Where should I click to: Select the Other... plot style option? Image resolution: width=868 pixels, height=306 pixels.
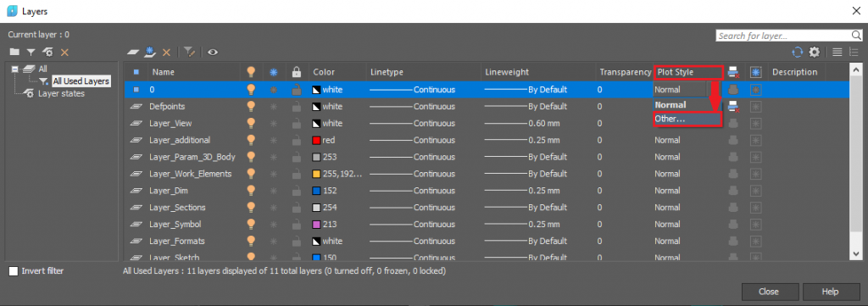(x=687, y=119)
